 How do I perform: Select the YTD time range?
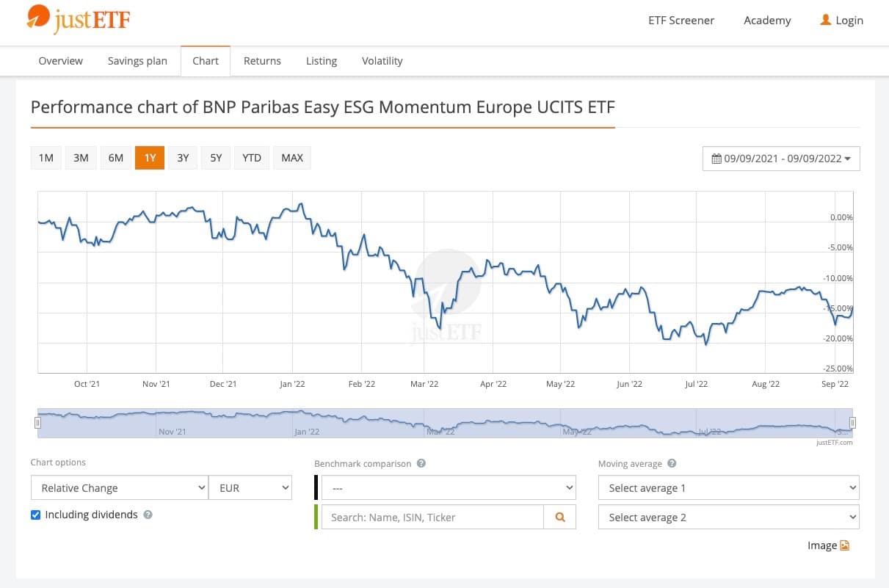[252, 158]
